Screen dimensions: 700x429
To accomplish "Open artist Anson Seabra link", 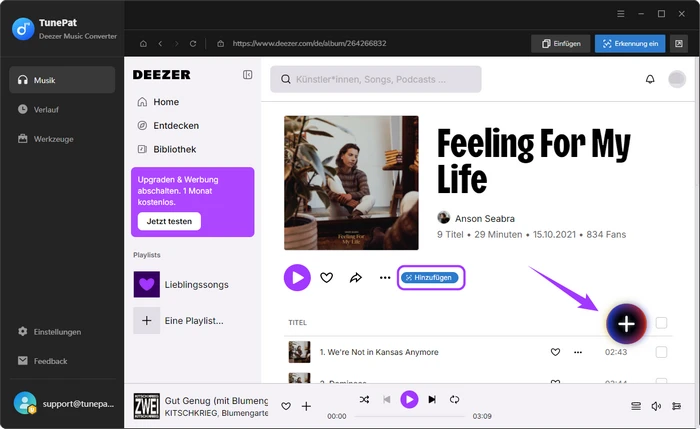I will pyautogui.click(x=485, y=219).
